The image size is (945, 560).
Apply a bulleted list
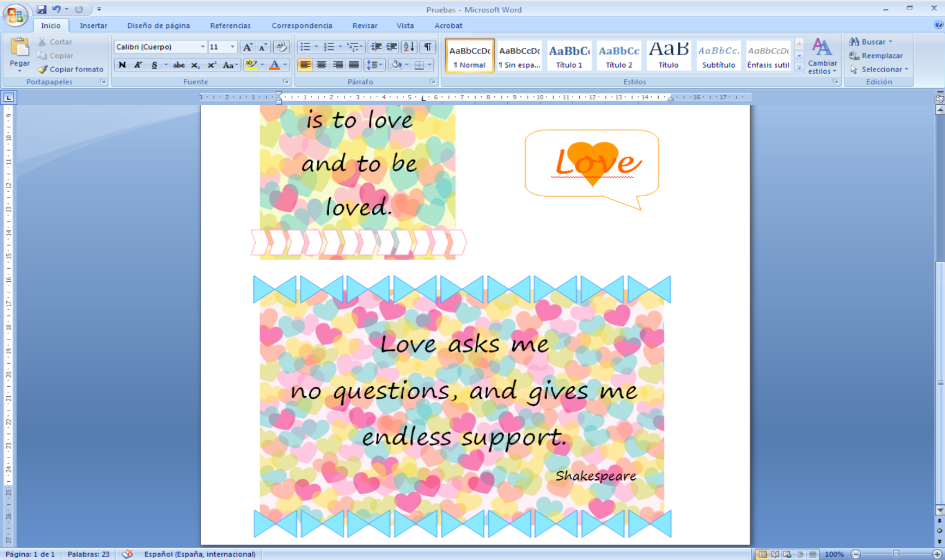[x=306, y=46]
